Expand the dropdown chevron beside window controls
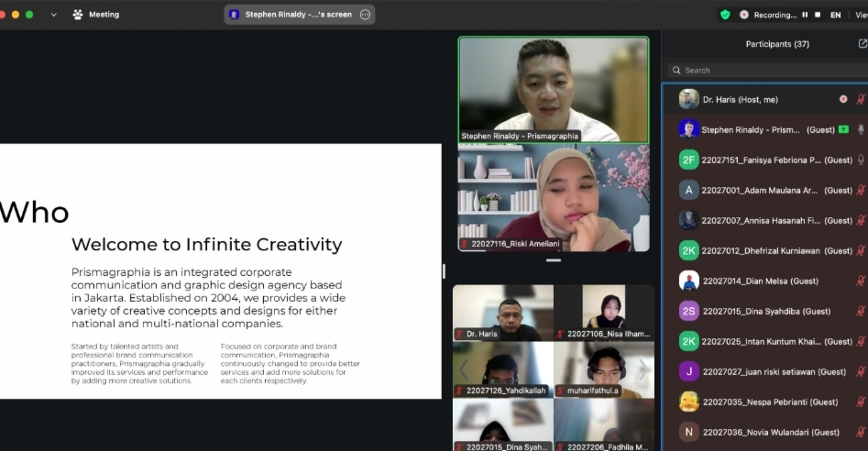The height and width of the screenshot is (451, 868). [53, 15]
